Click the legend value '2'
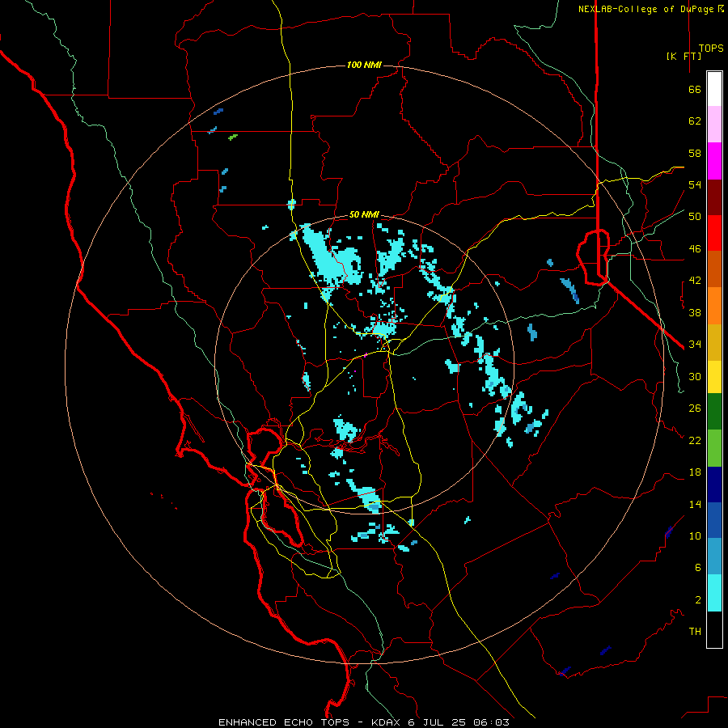 698,599
